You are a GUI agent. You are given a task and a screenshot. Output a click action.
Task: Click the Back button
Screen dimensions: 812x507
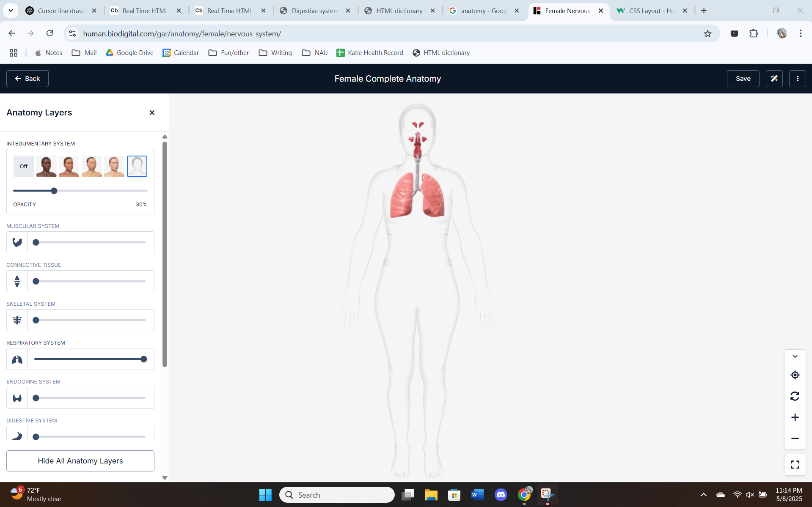28,79
